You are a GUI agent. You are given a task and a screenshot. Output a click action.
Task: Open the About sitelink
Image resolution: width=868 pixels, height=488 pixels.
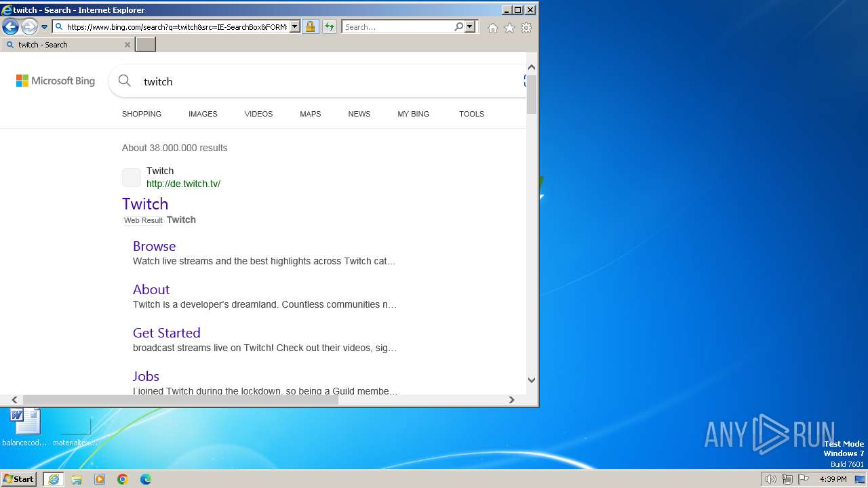tap(151, 289)
